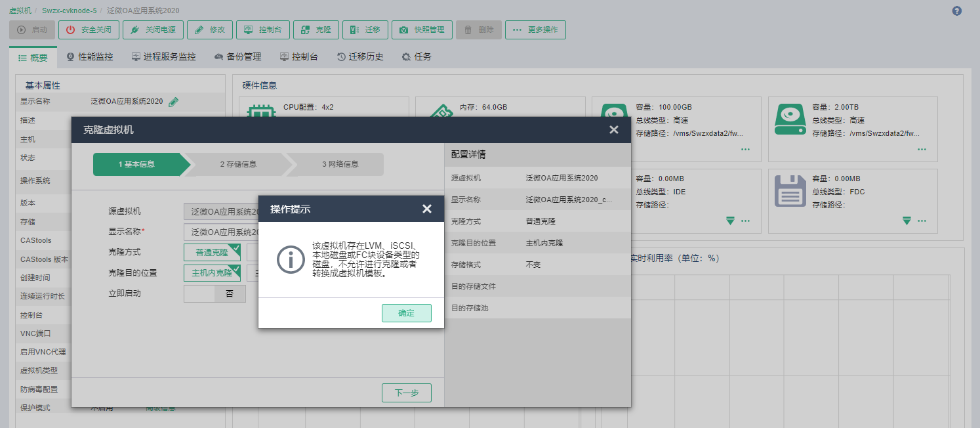Screen dimensions: 980x428
Task: Click the 连续运行时长 row label
Action: (43, 296)
